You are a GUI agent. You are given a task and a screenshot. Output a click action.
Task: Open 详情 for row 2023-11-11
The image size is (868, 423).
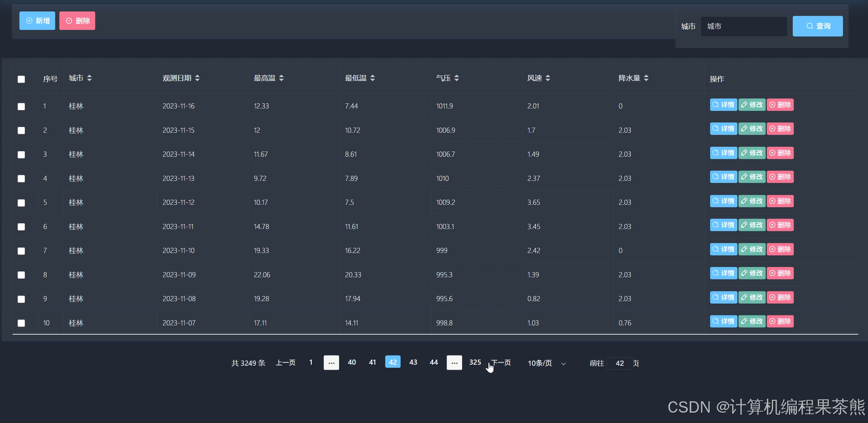[723, 225]
